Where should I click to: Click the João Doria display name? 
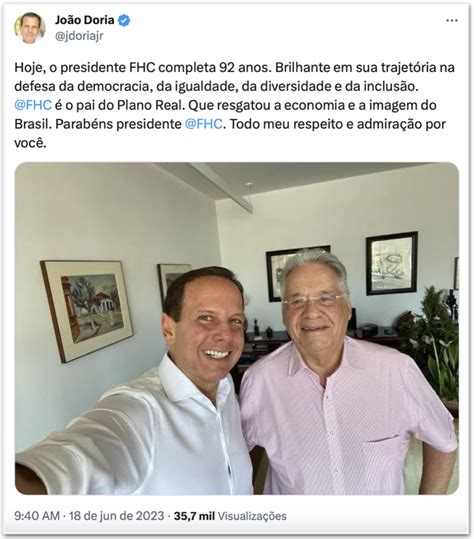point(85,20)
